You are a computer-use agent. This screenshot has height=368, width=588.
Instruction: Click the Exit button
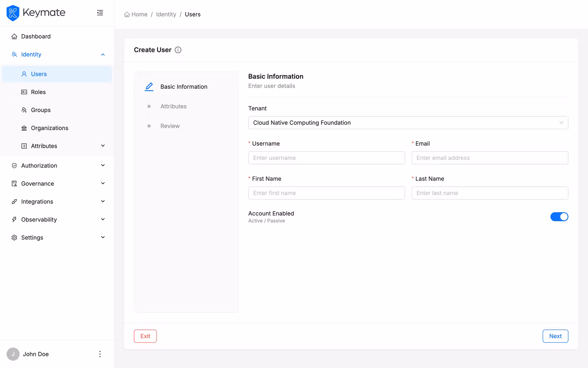click(145, 336)
